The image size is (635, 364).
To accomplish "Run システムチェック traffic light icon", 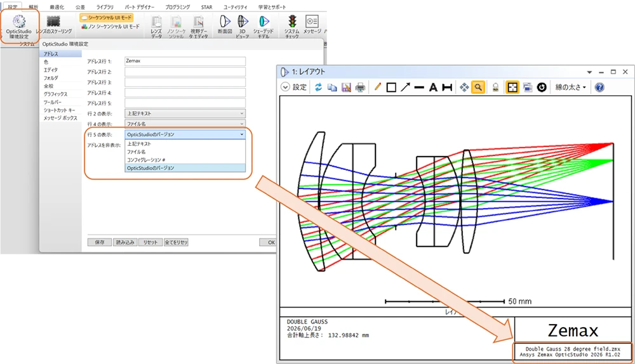I will [x=292, y=21].
